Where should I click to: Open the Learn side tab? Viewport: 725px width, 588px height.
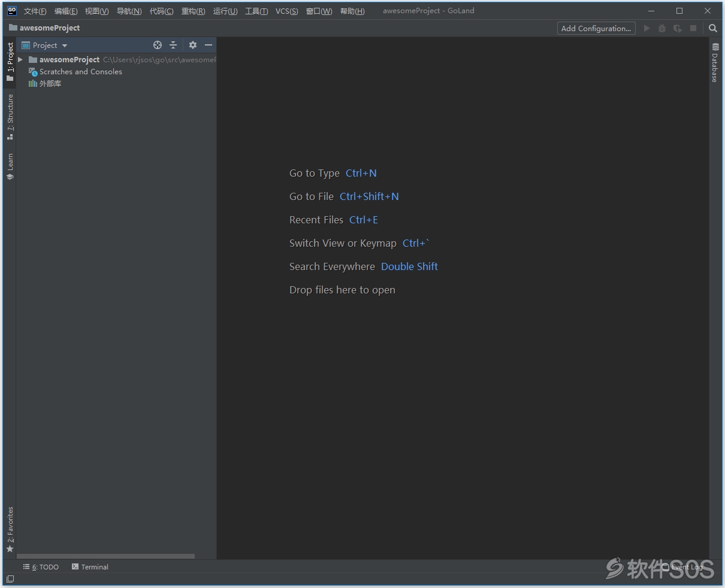pyautogui.click(x=10, y=166)
